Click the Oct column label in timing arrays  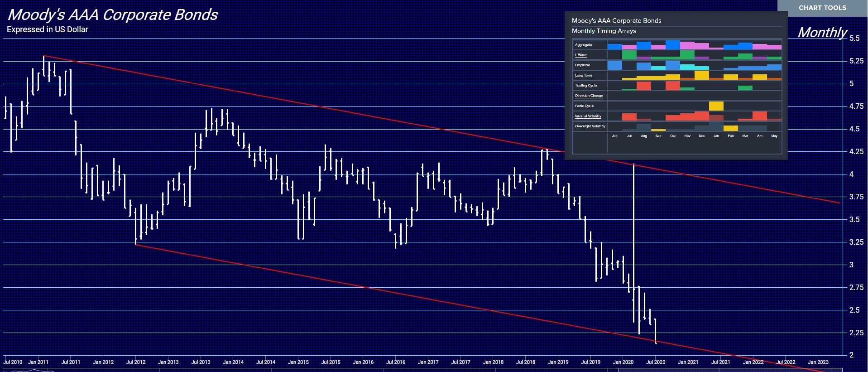pos(672,136)
